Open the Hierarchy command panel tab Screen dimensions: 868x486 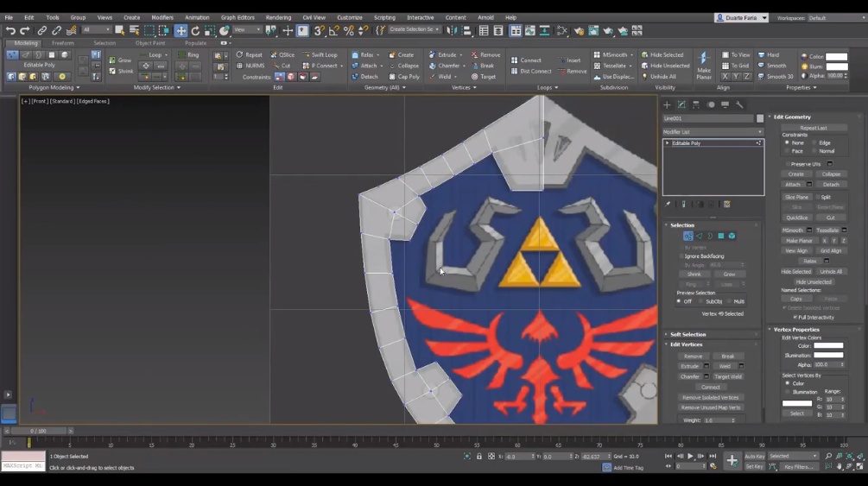click(x=696, y=104)
